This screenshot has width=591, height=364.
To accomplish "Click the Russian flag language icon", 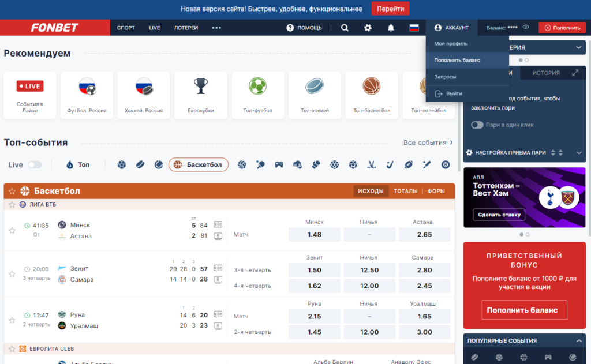I will 414,28.
